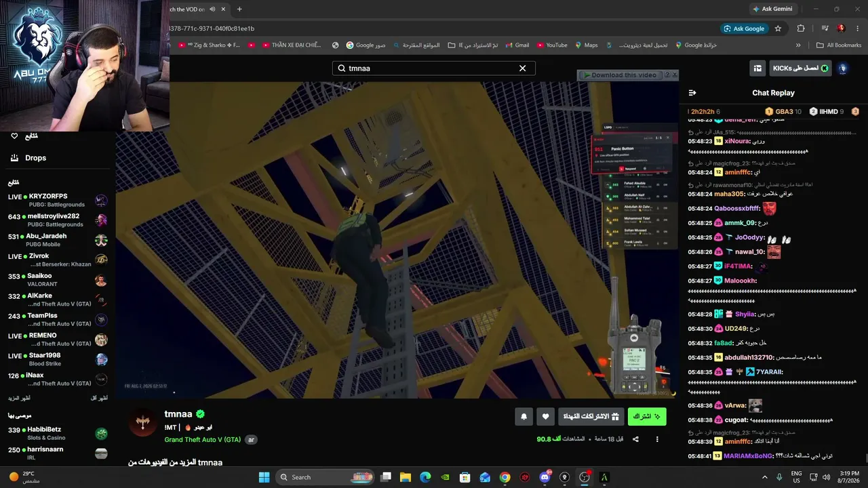This screenshot has height=488, width=868.
Task: Click the show less expander on the followed list
Action: point(99,398)
